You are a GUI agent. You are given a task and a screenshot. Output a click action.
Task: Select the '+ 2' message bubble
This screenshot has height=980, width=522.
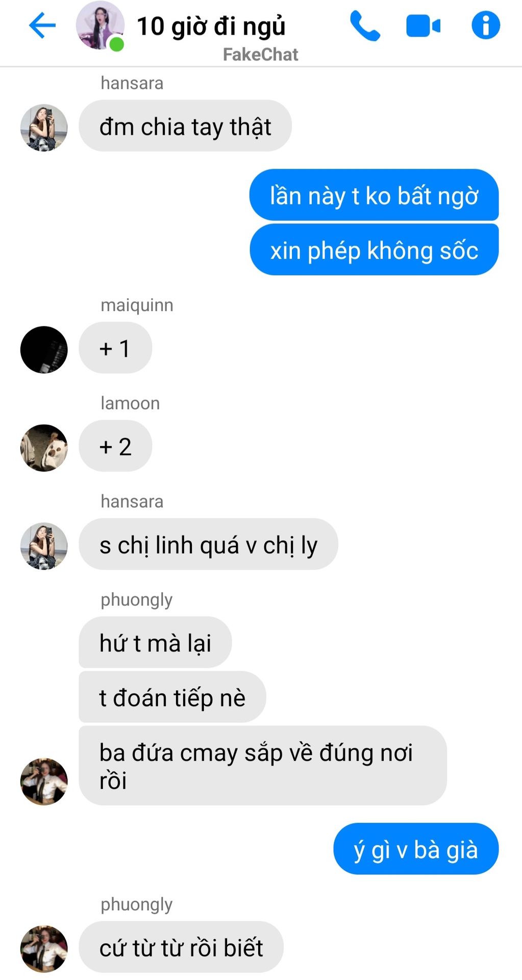tap(115, 446)
